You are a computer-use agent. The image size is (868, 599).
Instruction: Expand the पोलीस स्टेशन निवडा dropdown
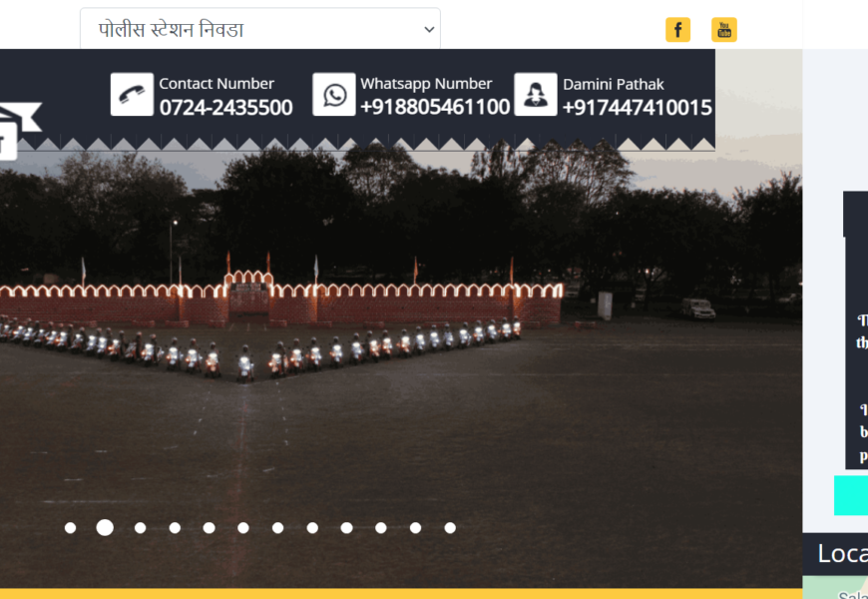pos(259,29)
